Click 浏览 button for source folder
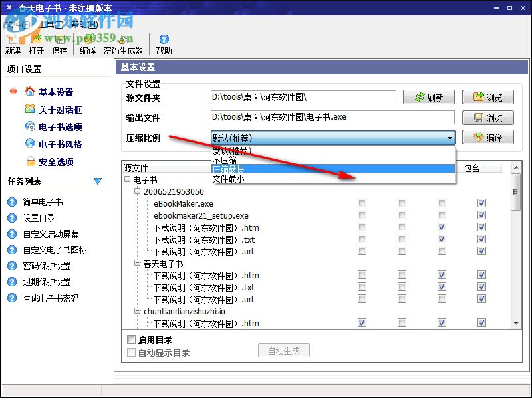532x398 pixels. 488,97
